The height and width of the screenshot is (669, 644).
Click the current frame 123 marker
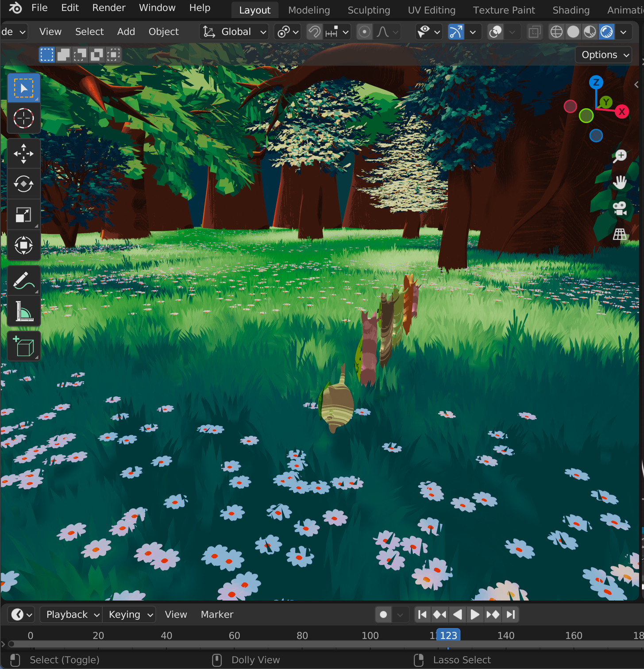pos(448,635)
